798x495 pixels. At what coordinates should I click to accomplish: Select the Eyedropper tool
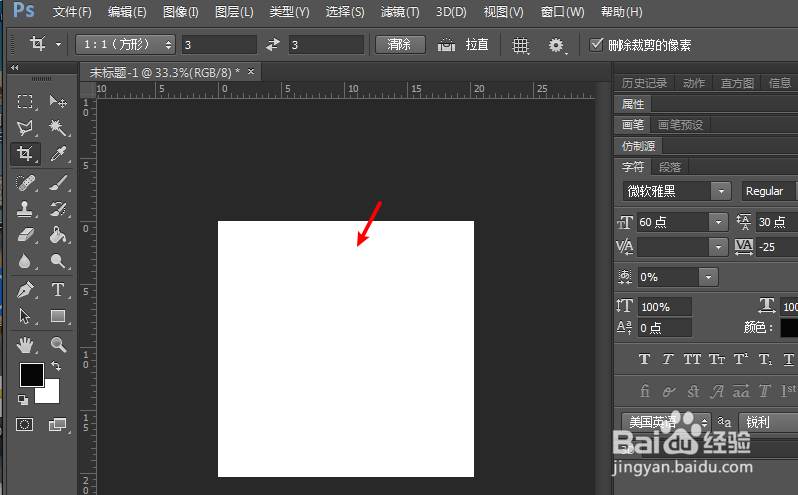click(58, 153)
